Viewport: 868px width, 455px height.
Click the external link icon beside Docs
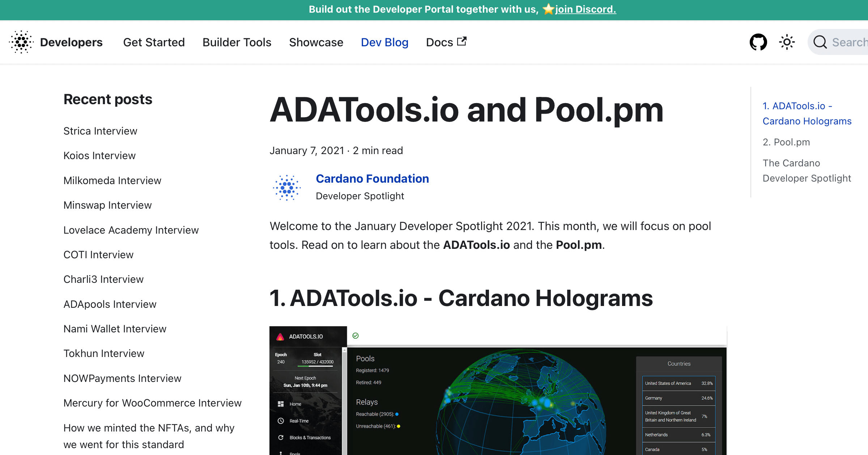click(x=461, y=41)
